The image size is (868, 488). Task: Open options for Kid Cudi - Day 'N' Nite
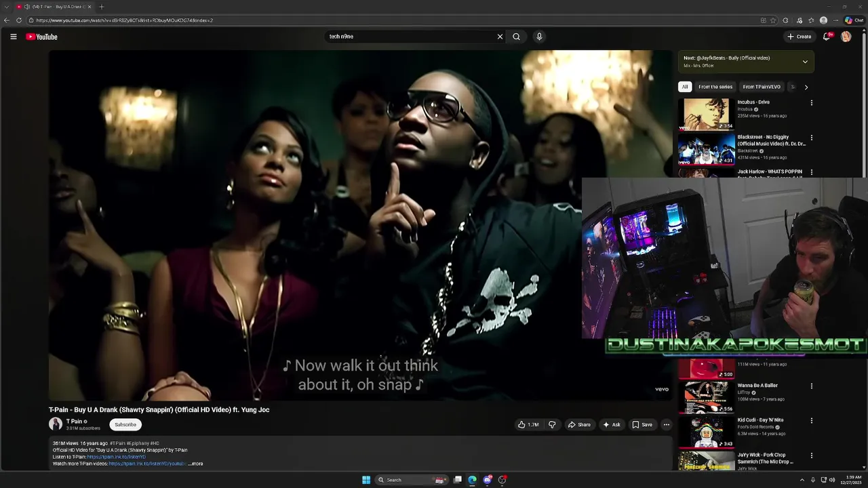811,420
